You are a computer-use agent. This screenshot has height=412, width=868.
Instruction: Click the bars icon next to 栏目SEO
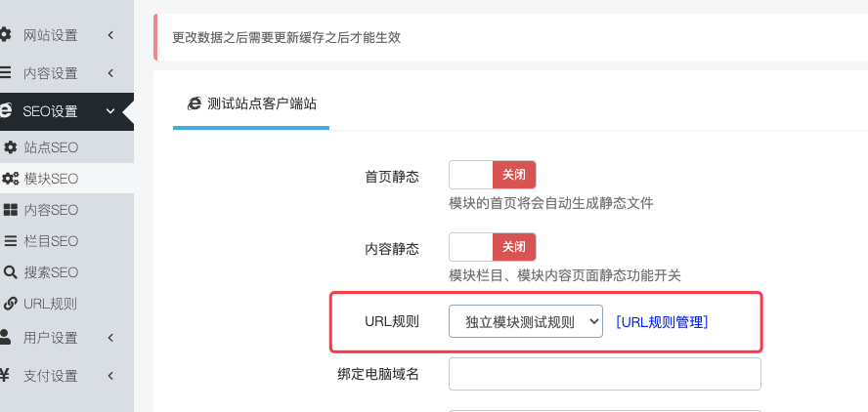[x=11, y=240]
